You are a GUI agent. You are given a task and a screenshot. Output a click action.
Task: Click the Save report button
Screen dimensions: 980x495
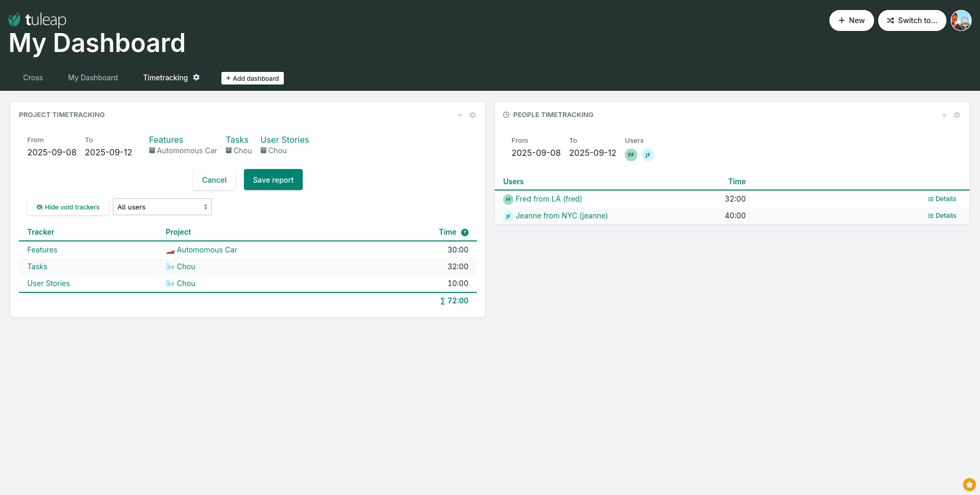(273, 180)
